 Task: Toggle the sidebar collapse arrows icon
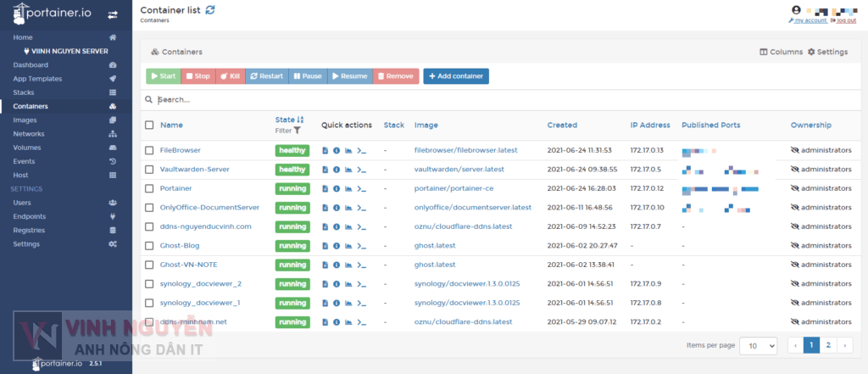point(113,15)
